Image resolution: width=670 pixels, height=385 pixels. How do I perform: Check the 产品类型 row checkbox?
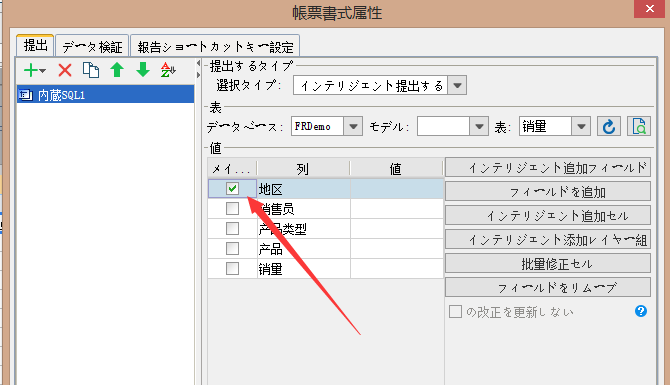(x=232, y=229)
